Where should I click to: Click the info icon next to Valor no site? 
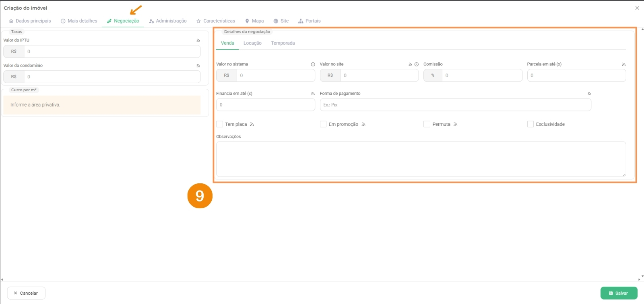(x=417, y=64)
